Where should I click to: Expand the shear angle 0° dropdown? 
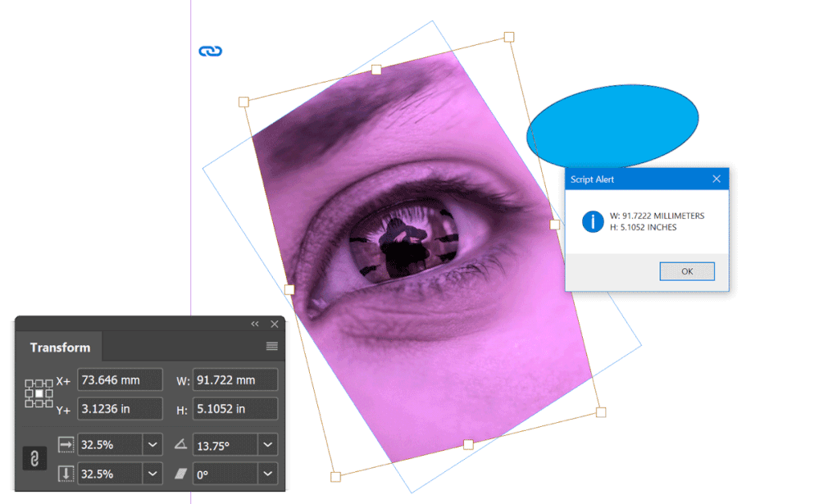[267, 474]
